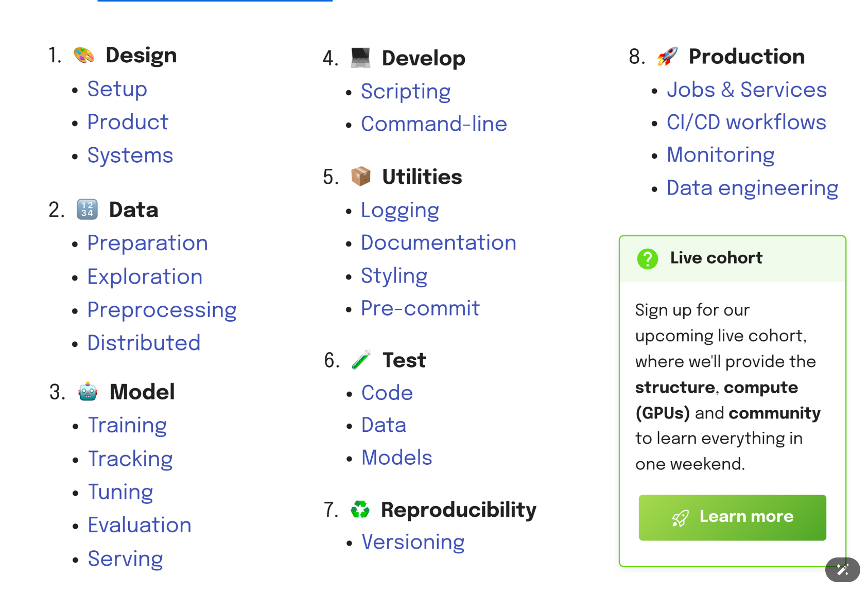Click the magic wand floating button
This screenshot has height=594, width=868.
coord(842,570)
